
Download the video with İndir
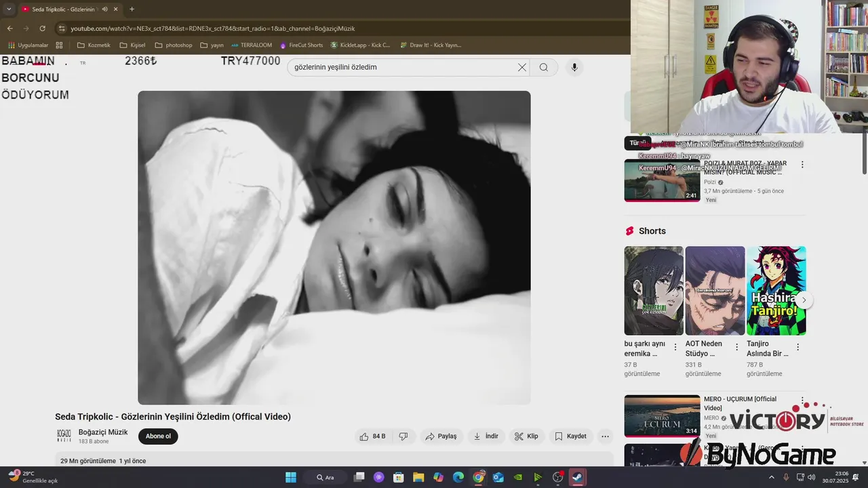pyautogui.click(x=486, y=436)
